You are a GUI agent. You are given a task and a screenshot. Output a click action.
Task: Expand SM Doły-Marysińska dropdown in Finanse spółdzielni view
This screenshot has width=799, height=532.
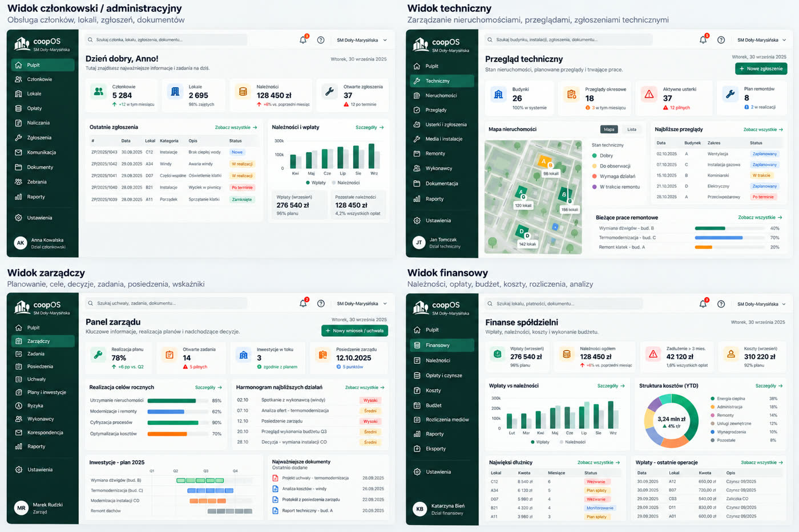[x=762, y=304]
